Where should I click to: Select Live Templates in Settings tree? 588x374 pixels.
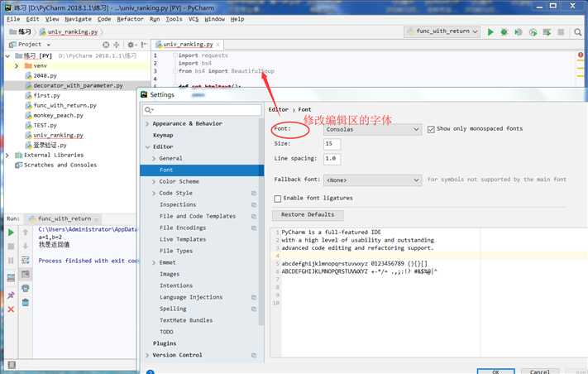[183, 240]
